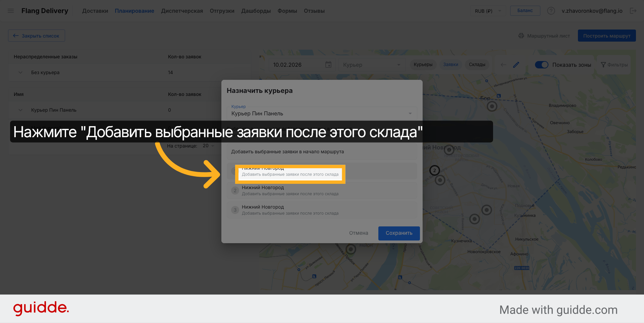Viewport: 644px width, 323px height.
Task: Toggle off Показать зоны switch
Action: click(542, 64)
